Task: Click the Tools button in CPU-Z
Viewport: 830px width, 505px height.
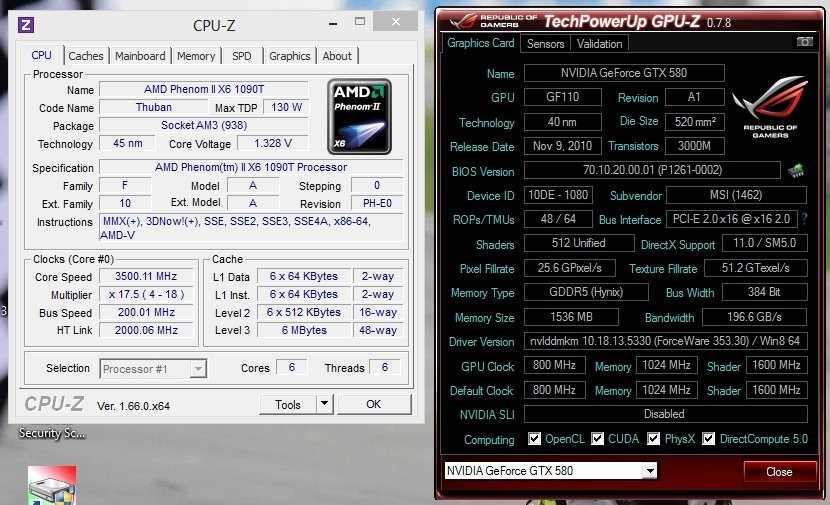Action: (x=288, y=404)
